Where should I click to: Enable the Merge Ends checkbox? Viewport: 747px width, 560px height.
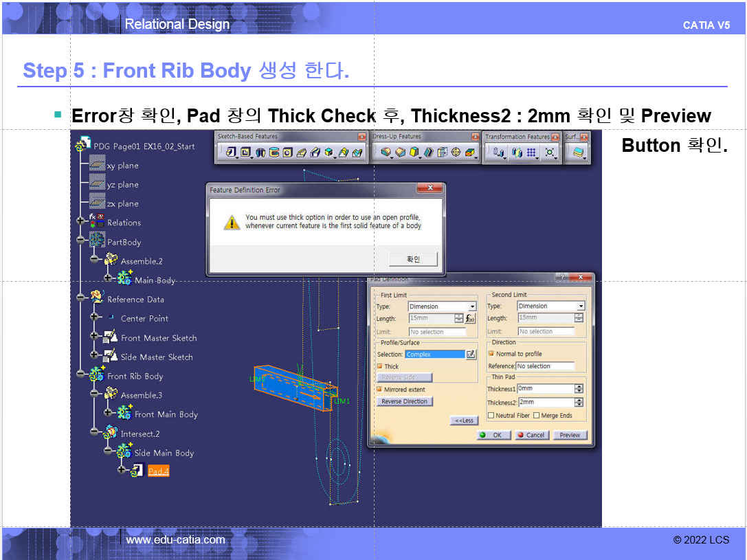(536, 416)
